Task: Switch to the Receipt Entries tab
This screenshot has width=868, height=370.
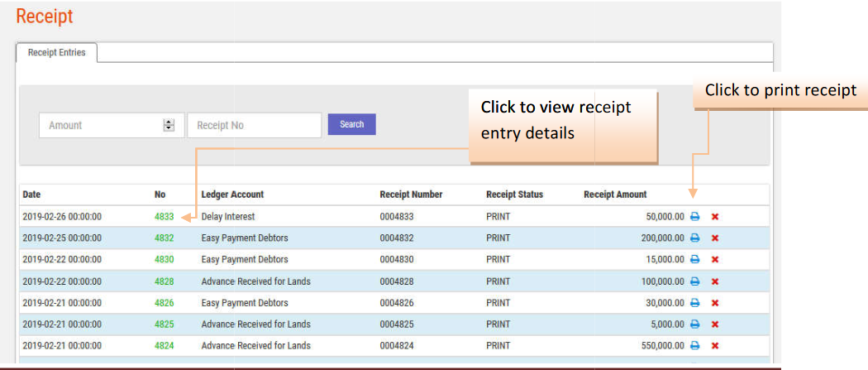Action: [57, 52]
